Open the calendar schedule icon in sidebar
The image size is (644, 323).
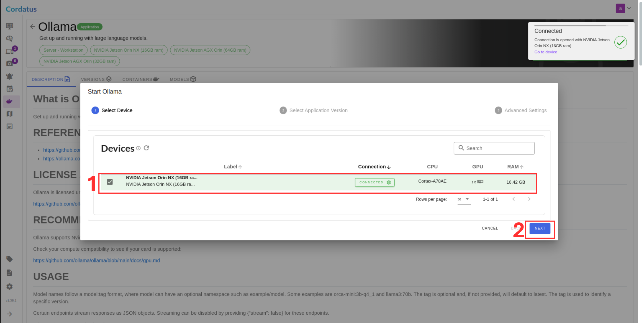pyautogui.click(x=9, y=89)
